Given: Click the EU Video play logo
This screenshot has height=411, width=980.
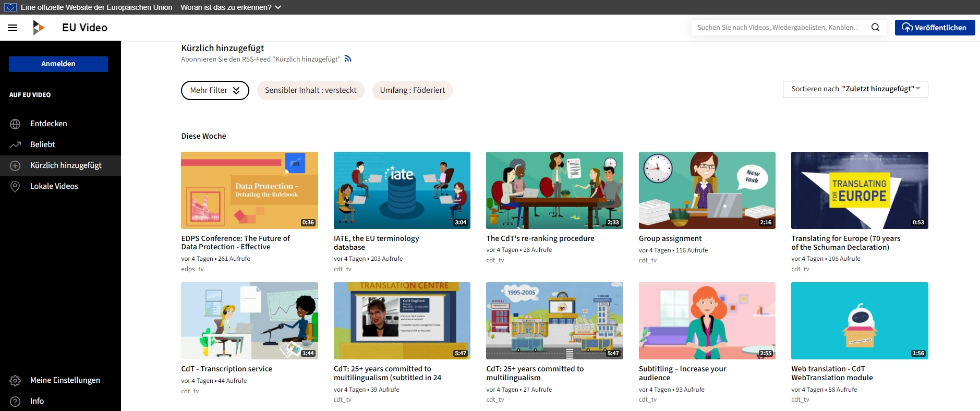Looking at the screenshot, I should pyautogui.click(x=39, y=28).
